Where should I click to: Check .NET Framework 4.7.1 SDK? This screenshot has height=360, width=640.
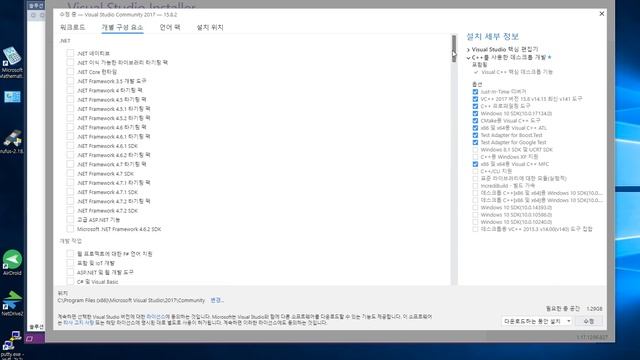(x=70, y=192)
